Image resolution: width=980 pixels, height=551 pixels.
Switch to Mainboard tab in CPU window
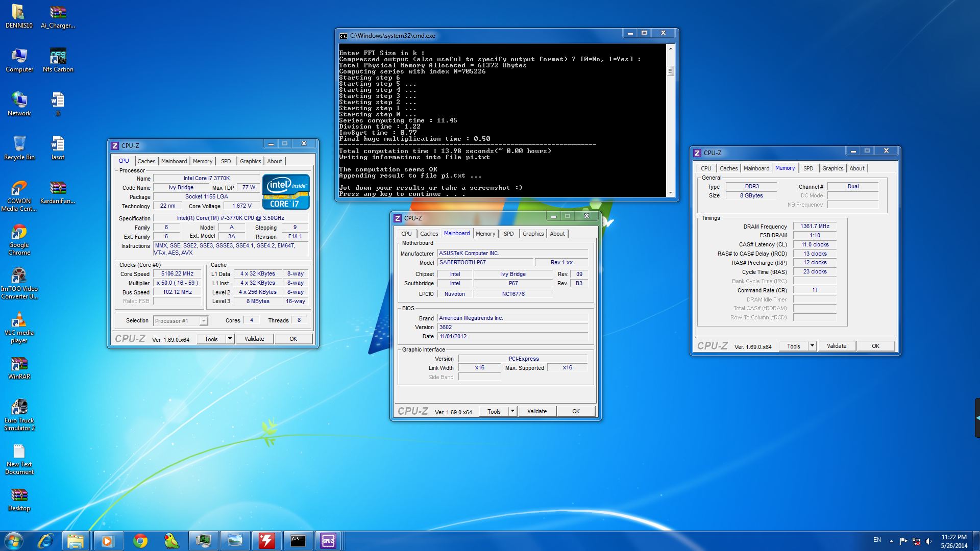(174, 161)
